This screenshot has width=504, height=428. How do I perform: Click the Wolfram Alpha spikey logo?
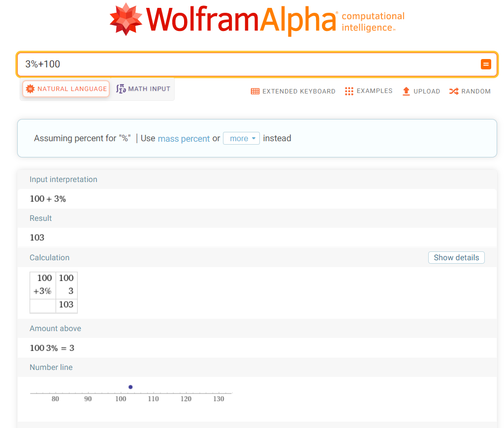[126, 19]
